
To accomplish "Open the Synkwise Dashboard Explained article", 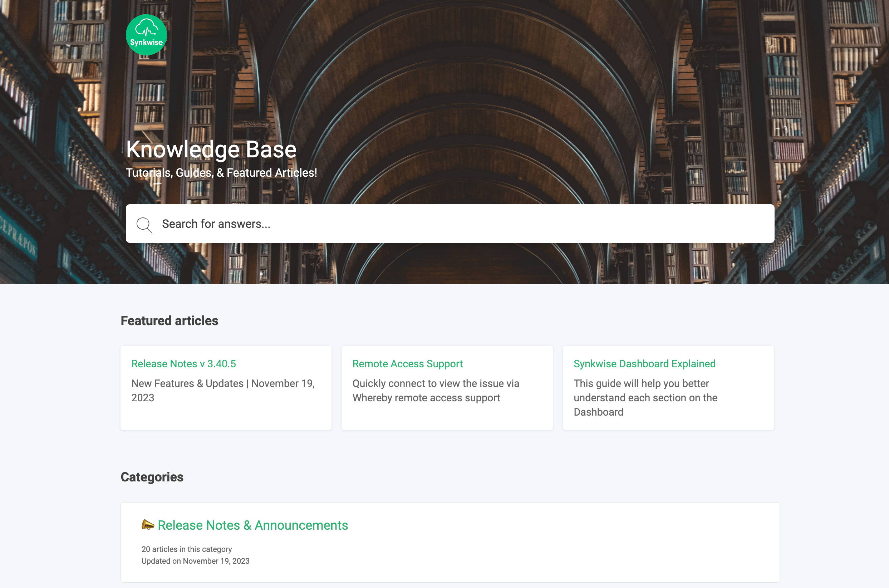I will click(644, 364).
